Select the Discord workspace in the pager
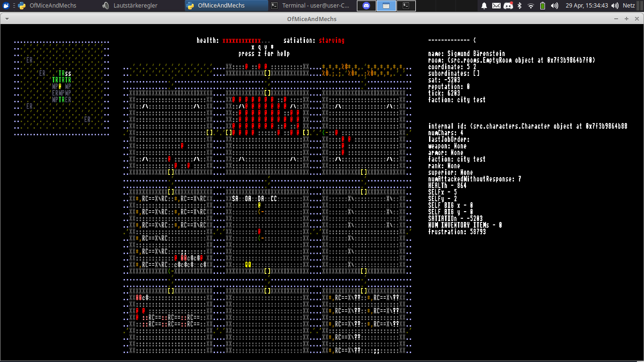The image size is (644, 362). (366, 6)
